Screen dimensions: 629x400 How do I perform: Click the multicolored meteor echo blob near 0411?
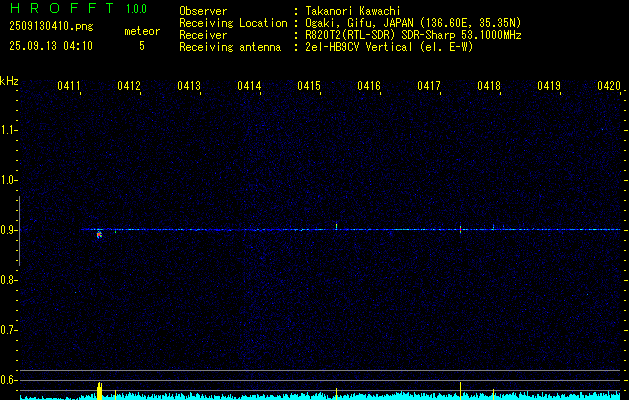(99, 234)
